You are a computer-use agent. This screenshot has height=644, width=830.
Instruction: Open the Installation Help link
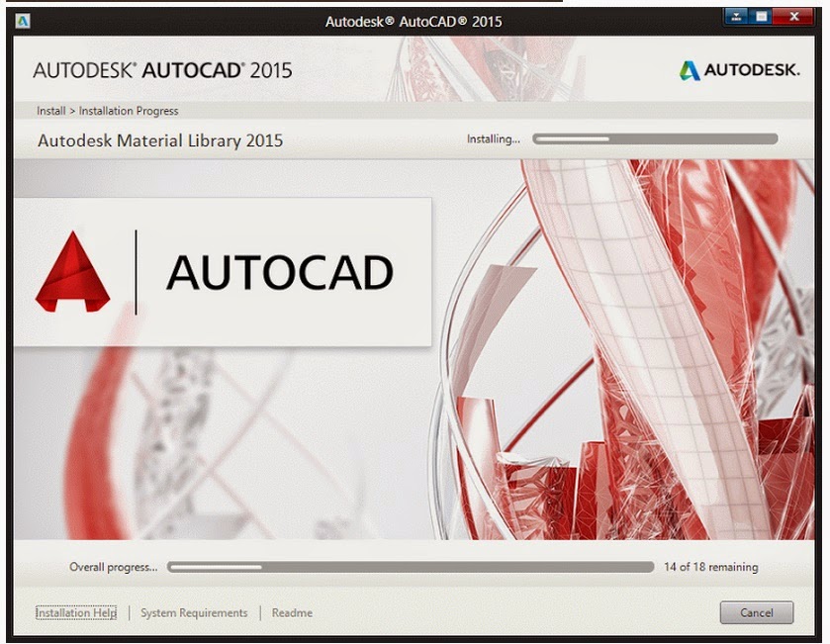(x=76, y=612)
